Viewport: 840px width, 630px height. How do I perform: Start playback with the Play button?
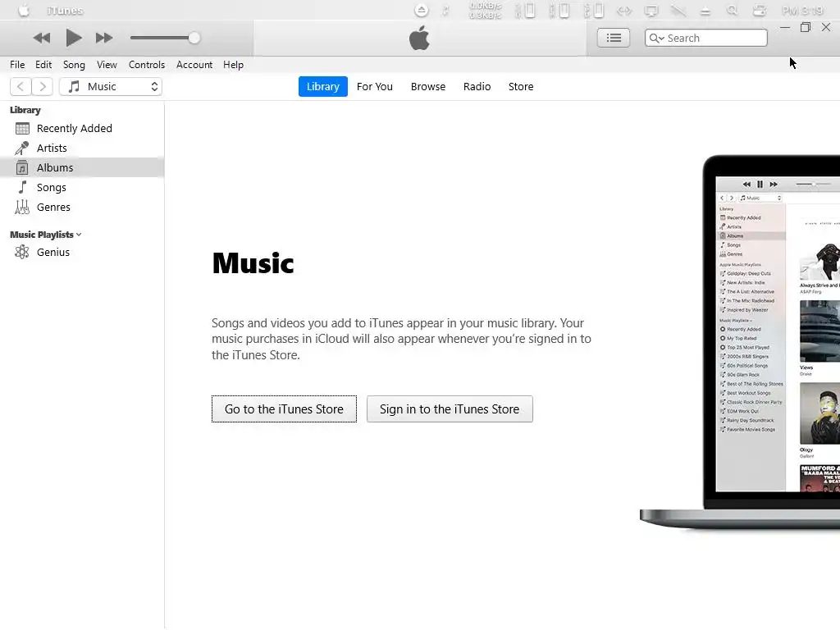[x=73, y=38]
